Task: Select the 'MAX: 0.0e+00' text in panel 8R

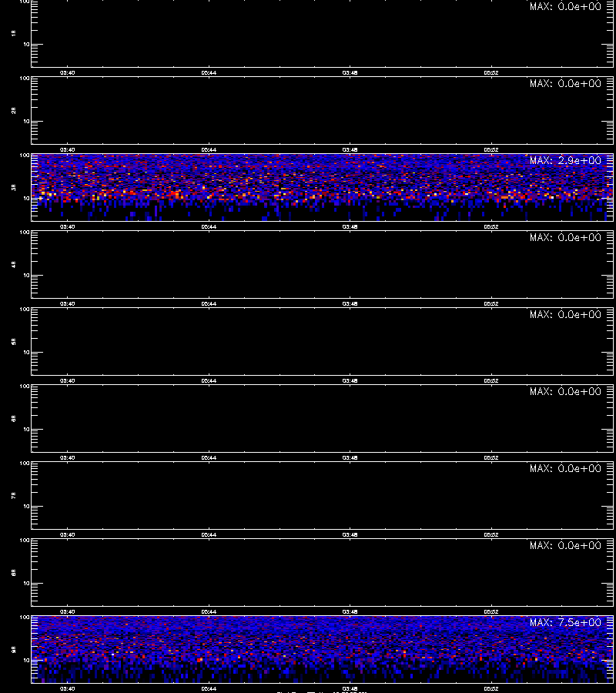Action: 565,545
